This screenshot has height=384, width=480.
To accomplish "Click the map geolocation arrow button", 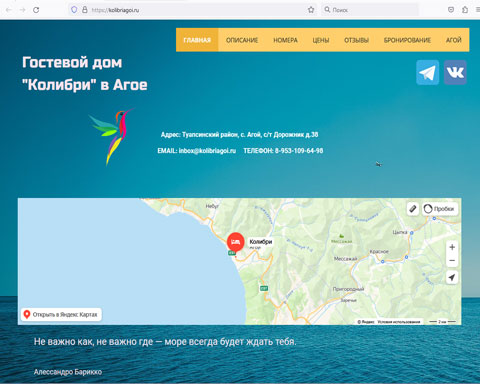I will point(452,277).
